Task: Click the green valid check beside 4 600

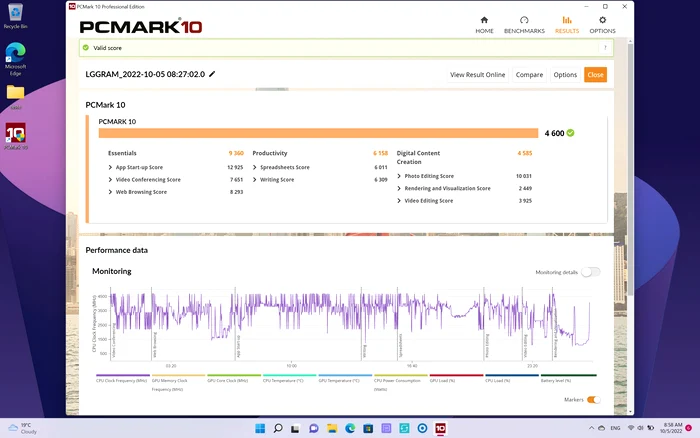Action: pos(570,133)
